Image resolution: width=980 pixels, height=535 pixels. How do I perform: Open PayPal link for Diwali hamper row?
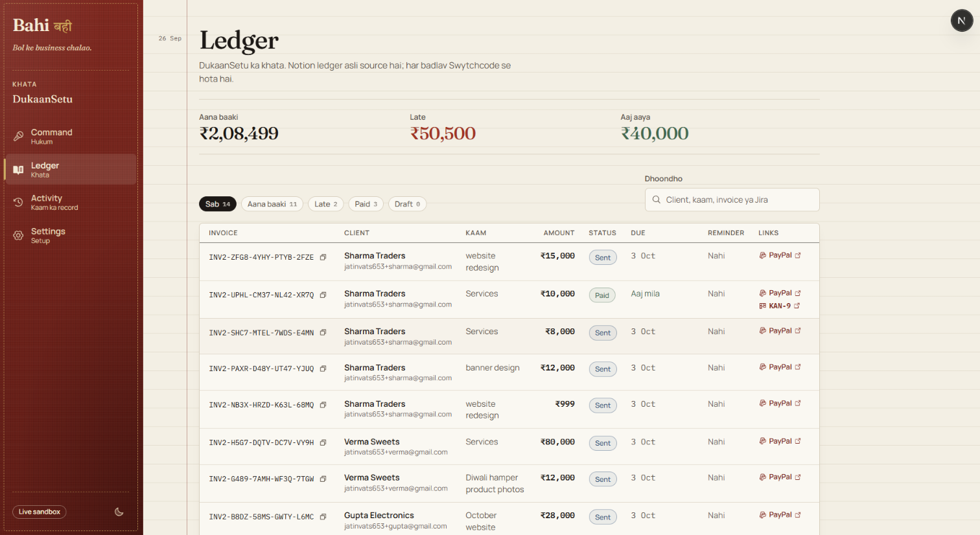780,477
